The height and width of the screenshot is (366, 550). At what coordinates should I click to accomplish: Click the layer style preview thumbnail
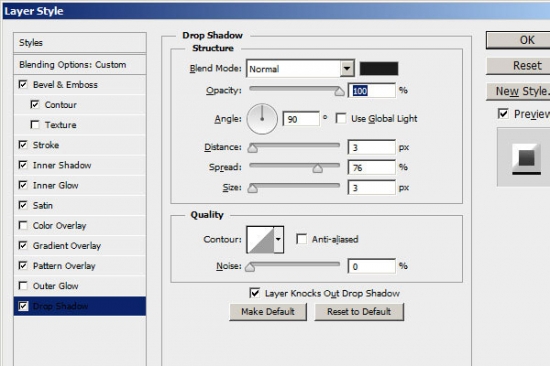tap(526, 159)
